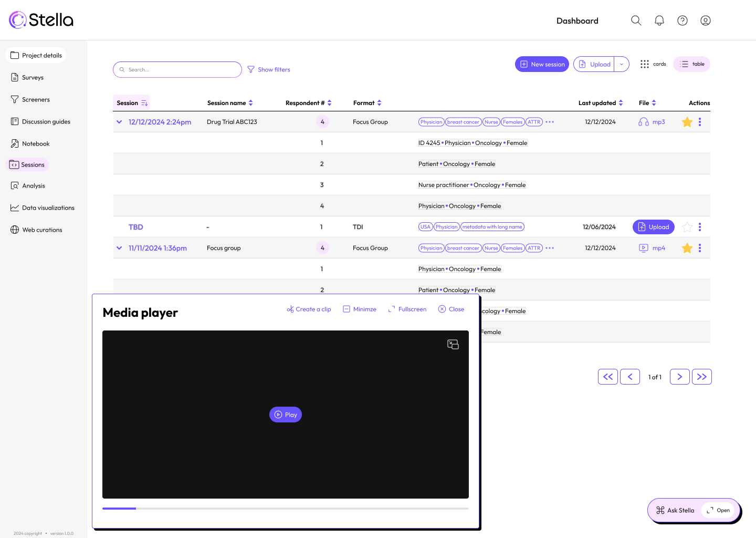The image size is (756, 538).
Task: Upload file for the TBD session
Action: coord(654,227)
